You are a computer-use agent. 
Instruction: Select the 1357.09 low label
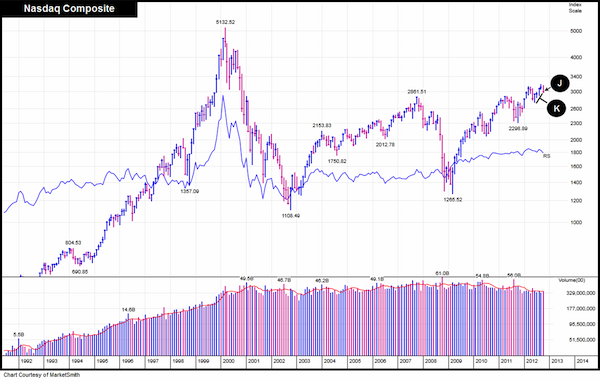click(190, 191)
